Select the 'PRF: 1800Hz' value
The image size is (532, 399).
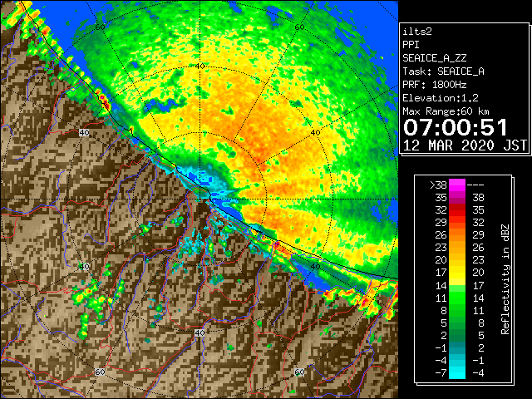coord(435,85)
